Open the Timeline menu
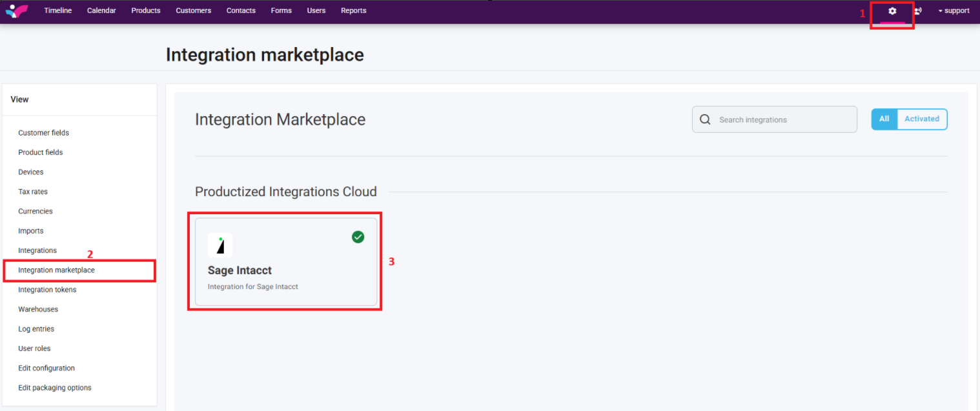This screenshot has height=411, width=980. pyautogui.click(x=58, y=11)
